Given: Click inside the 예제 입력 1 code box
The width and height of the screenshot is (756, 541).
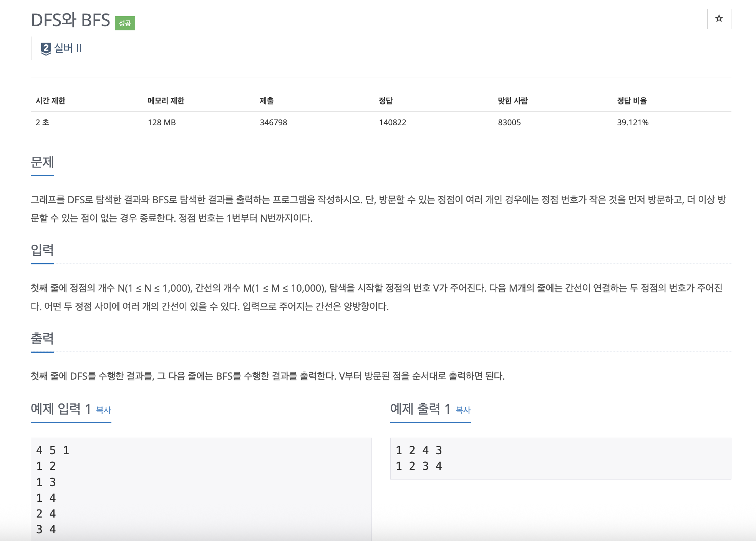Looking at the screenshot, I should click(201, 489).
